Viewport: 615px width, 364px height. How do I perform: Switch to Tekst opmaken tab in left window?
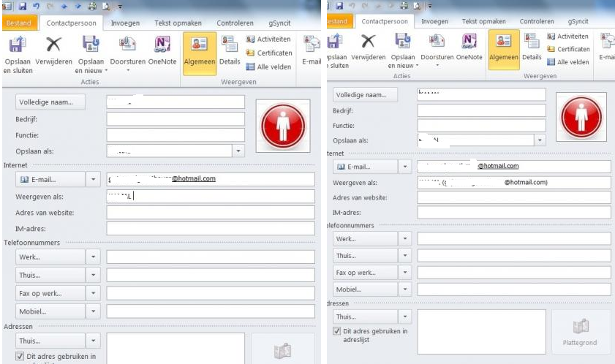click(178, 23)
